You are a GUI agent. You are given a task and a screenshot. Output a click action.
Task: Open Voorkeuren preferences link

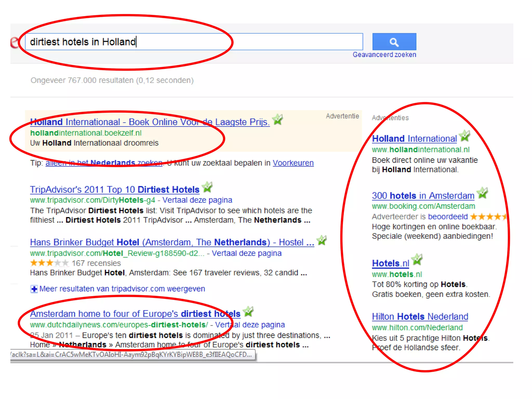[293, 163]
